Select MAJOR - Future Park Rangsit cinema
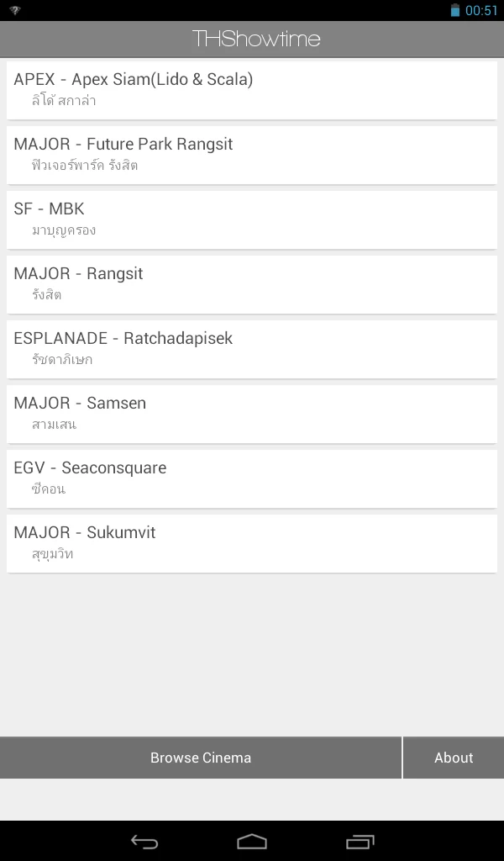504x861 pixels. [x=252, y=155]
